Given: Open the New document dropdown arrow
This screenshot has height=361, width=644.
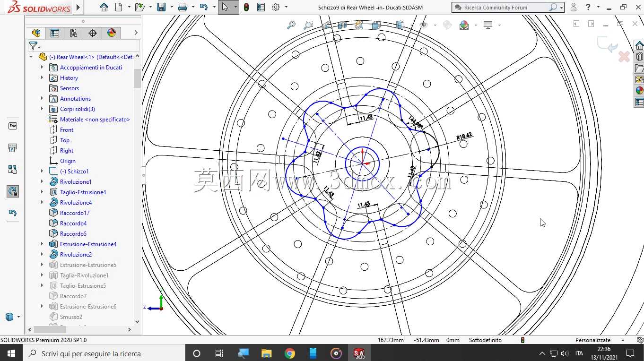Looking at the screenshot, I should pyautogui.click(x=128, y=7).
